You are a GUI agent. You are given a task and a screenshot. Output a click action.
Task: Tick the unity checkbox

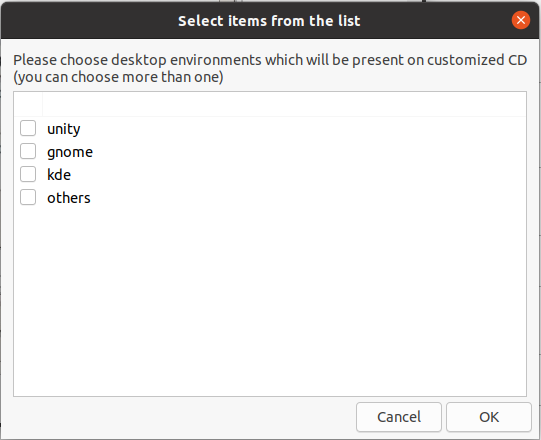pos(28,128)
